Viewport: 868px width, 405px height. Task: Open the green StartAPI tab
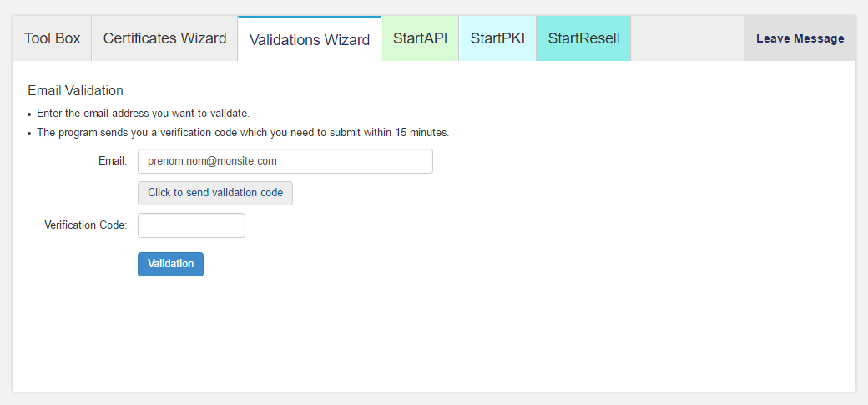pos(420,38)
